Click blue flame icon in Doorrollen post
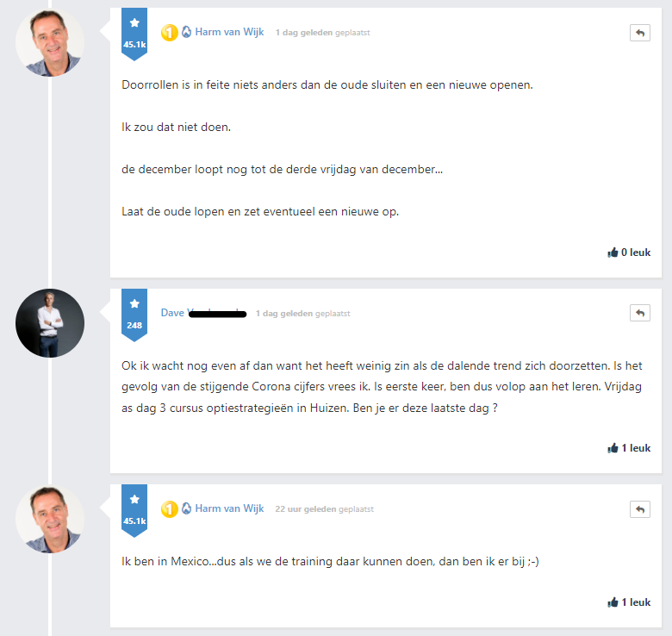This screenshot has height=636, width=672. coord(186,33)
